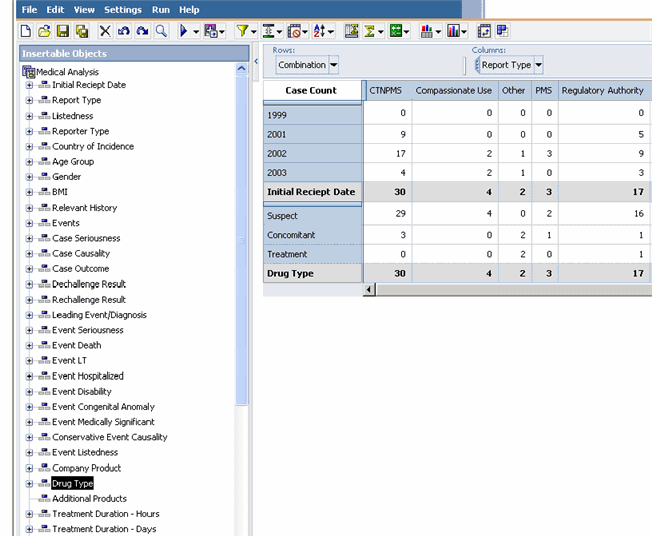This screenshot has height=536, width=652.
Task: Click the Save As icon
Action: click(x=82, y=31)
